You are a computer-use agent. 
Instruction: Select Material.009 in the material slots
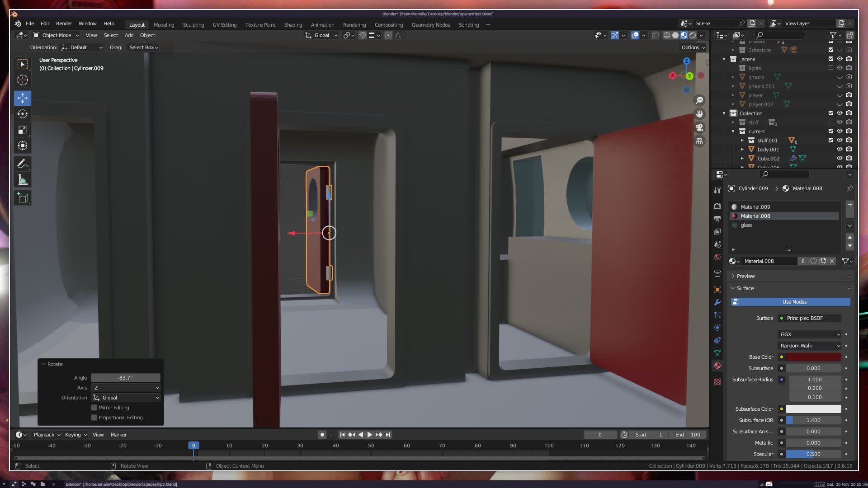click(x=755, y=207)
